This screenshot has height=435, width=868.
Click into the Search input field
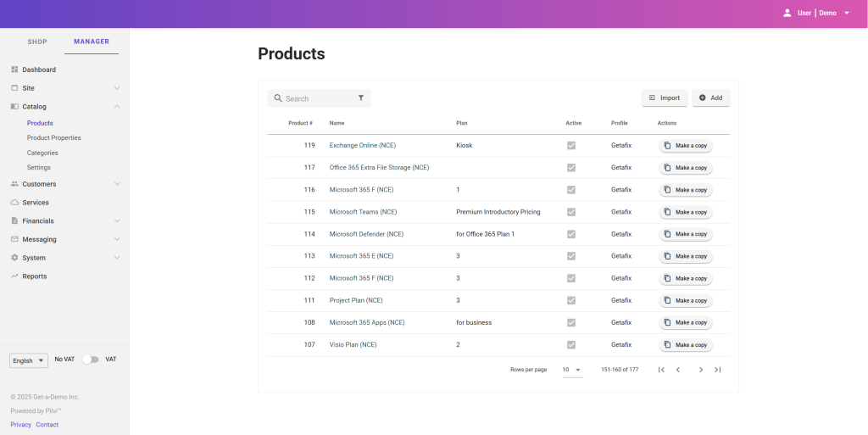tap(320, 98)
